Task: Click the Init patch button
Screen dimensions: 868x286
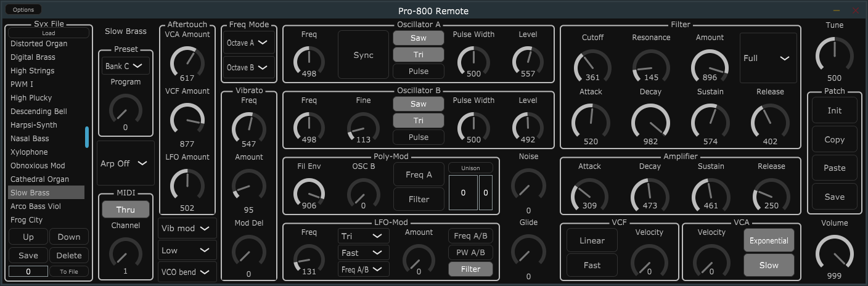Action: click(834, 111)
